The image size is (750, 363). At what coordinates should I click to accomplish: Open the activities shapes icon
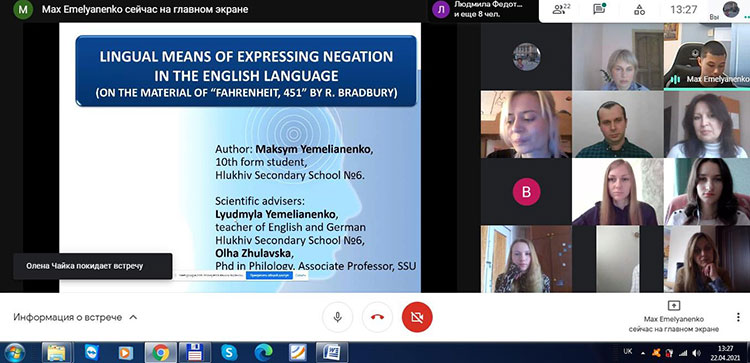click(640, 10)
